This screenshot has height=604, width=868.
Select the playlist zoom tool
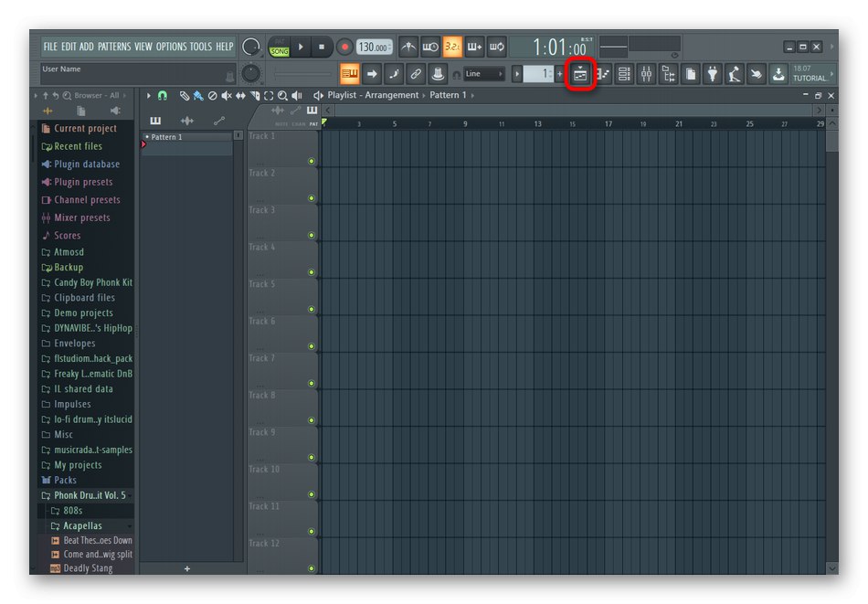coord(282,96)
